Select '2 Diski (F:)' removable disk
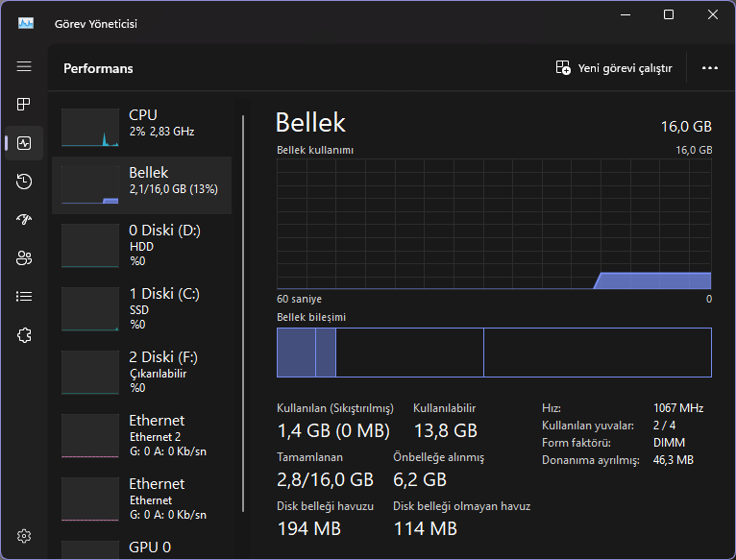This screenshot has width=736, height=560. tap(141, 372)
